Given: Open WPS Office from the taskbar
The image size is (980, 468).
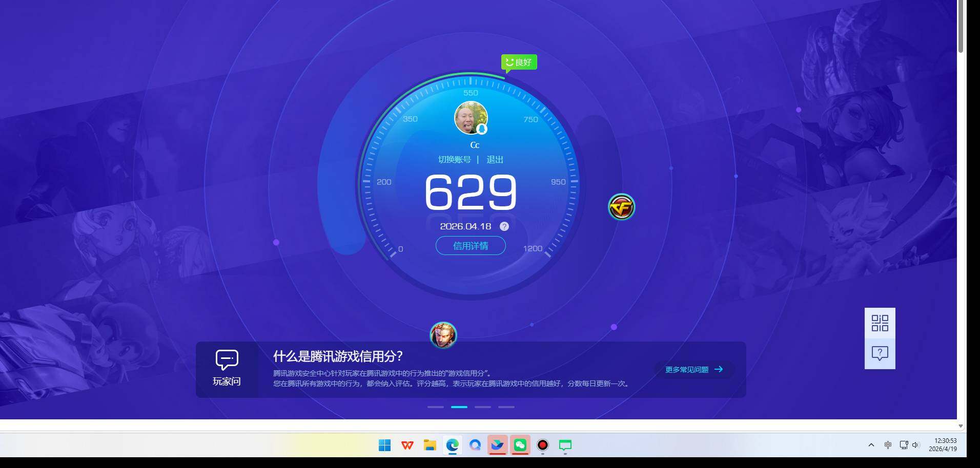Looking at the screenshot, I should [407, 445].
